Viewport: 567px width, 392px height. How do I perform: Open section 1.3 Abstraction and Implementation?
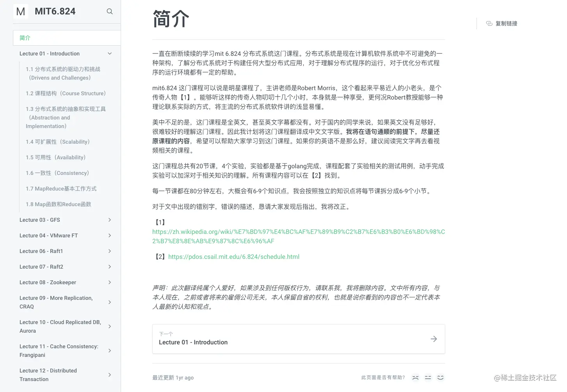pyautogui.click(x=66, y=118)
